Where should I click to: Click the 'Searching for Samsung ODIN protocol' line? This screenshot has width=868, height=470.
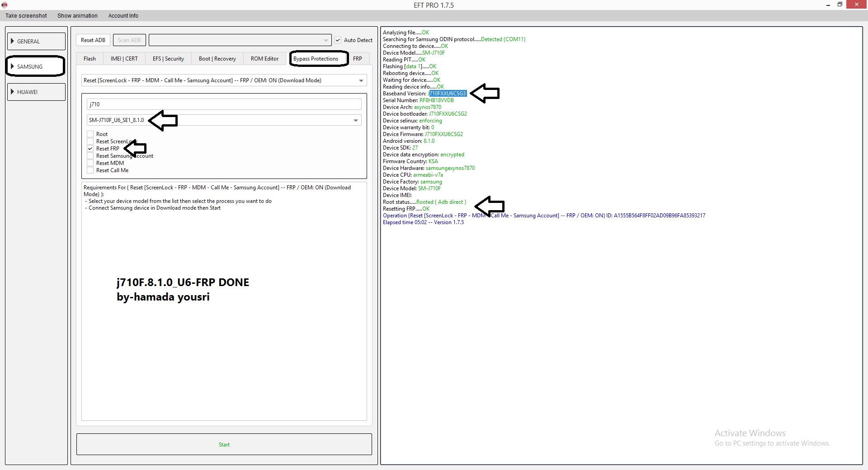(454, 39)
